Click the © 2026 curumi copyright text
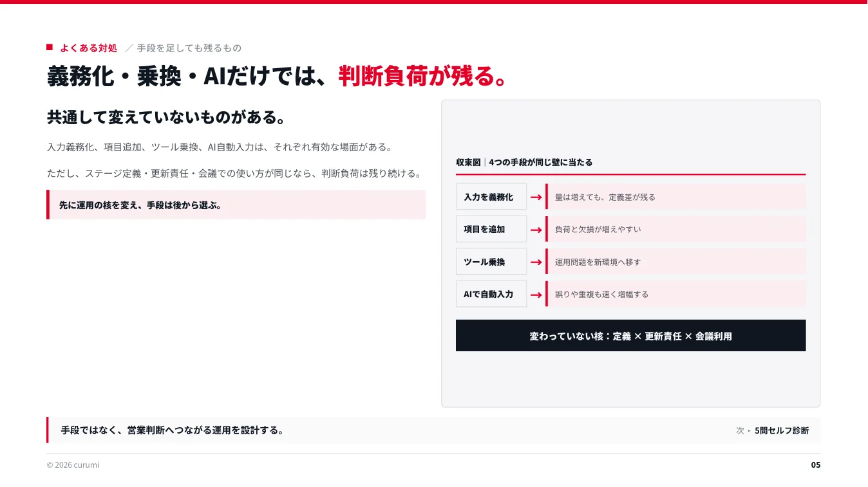The height and width of the screenshot is (487, 868). coord(73,464)
